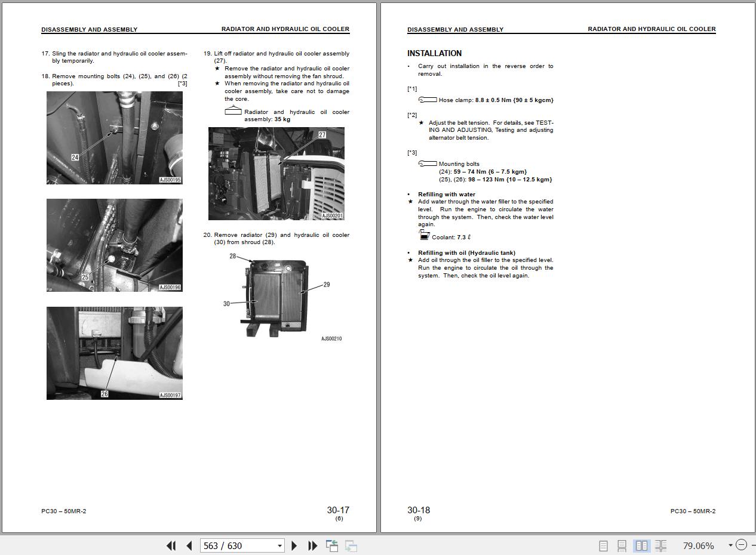Image resolution: width=756 pixels, height=555 pixels.
Task: Click page number 30-18
Action: tap(419, 510)
